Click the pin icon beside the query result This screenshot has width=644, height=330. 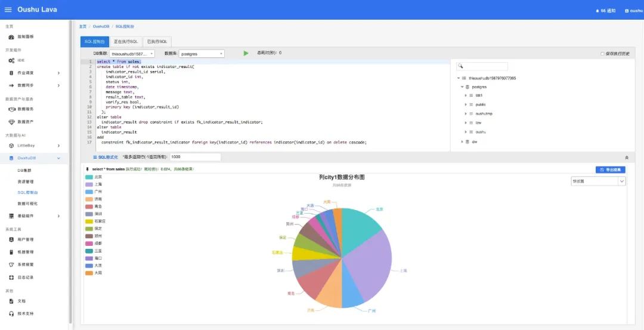88,169
